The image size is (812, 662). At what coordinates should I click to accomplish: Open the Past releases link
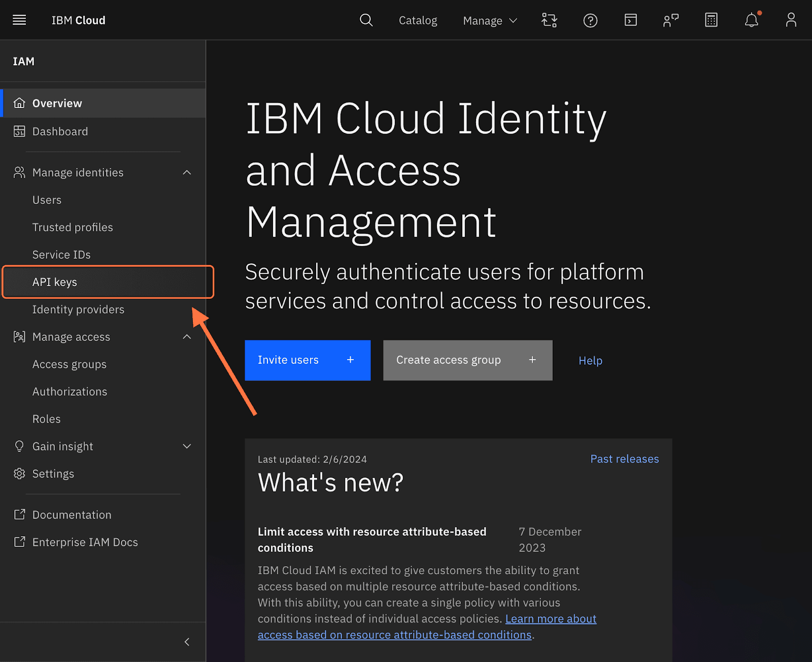(x=624, y=459)
